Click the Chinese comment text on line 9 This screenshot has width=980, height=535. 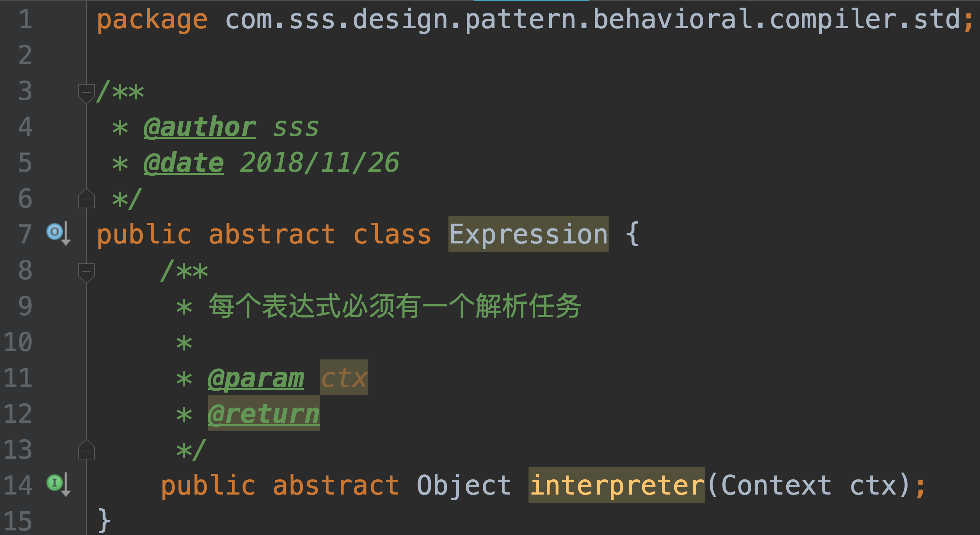click(x=395, y=306)
